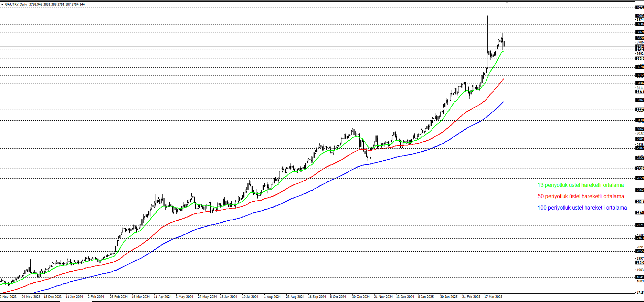
Task: Click the 2465 price level label
Action: coord(640,202)
